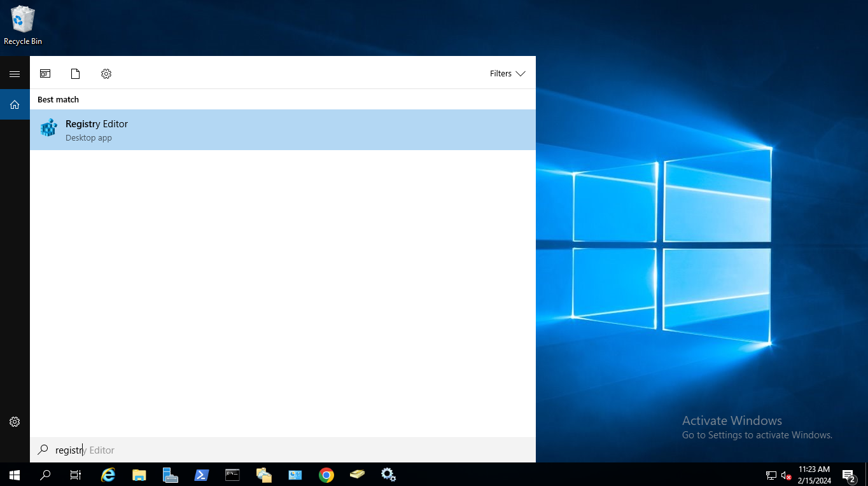This screenshot has height=486, width=868.
Task: Open Task View from taskbar
Action: tap(76, 475)
